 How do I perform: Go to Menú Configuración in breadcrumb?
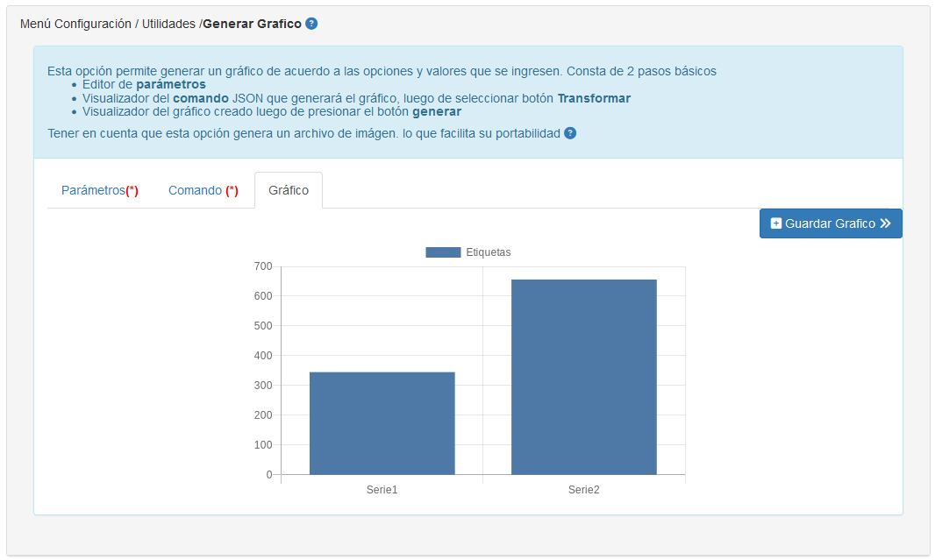[x=75, y=24]
